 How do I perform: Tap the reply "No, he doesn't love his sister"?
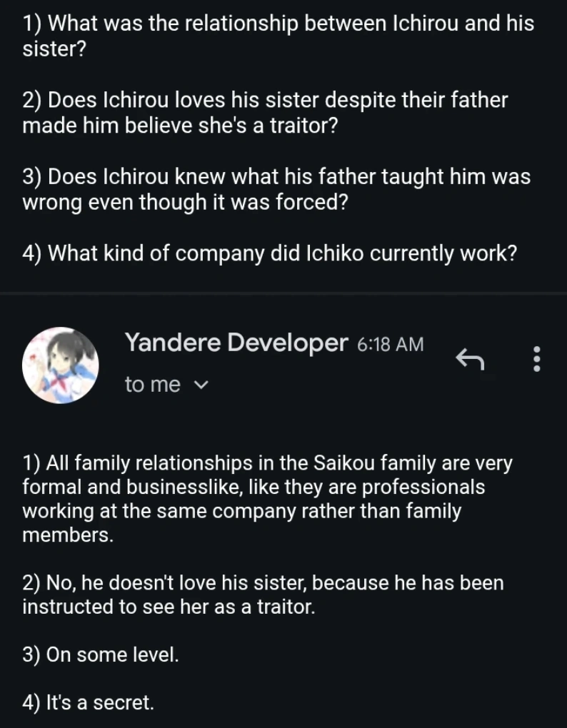click(x=263, y=595)
